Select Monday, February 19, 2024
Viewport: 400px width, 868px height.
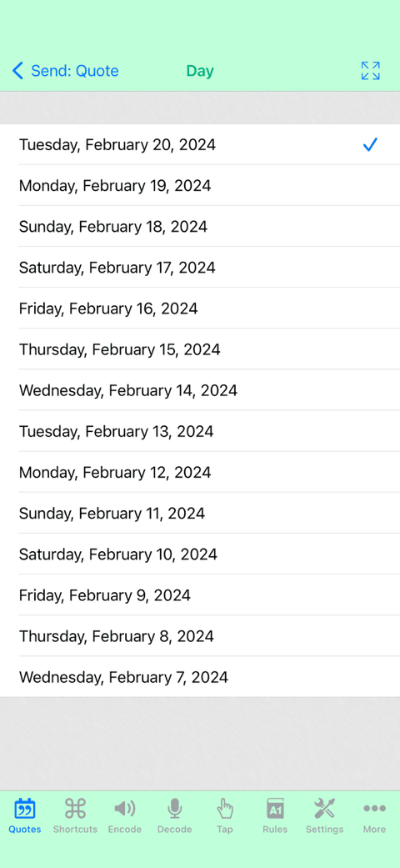(200, 185)
